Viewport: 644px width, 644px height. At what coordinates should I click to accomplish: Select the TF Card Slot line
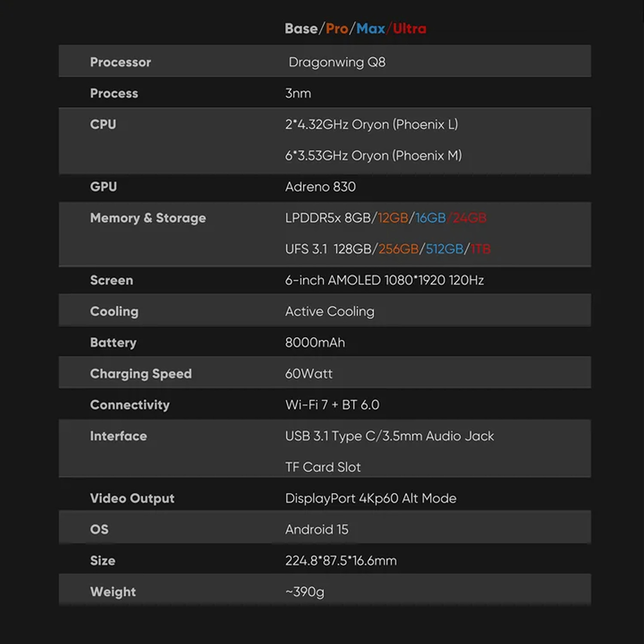point(323,467)
